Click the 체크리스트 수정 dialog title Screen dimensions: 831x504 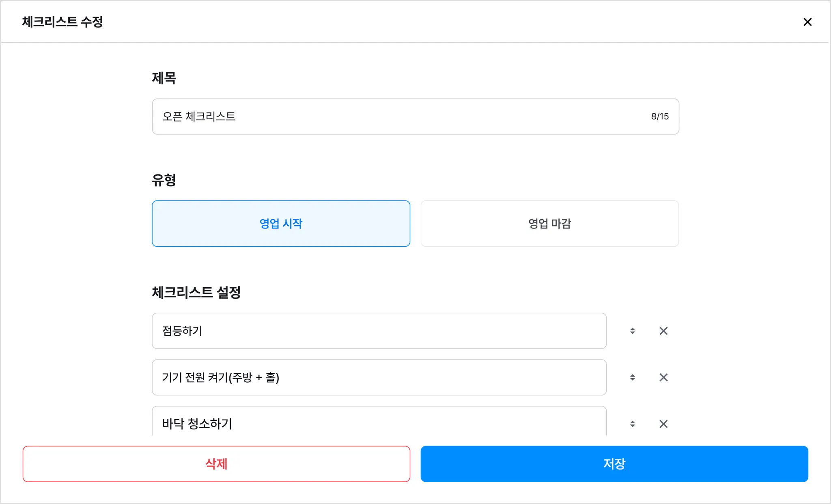[62, 22]
